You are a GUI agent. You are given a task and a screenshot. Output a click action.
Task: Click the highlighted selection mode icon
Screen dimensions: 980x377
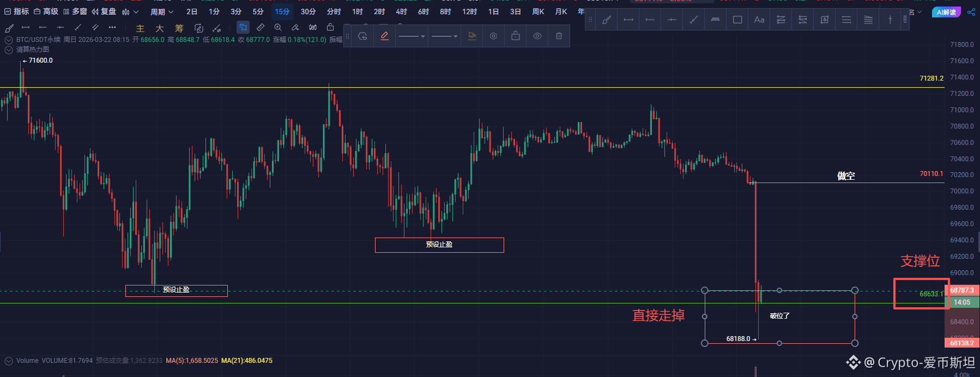point(243,27)
